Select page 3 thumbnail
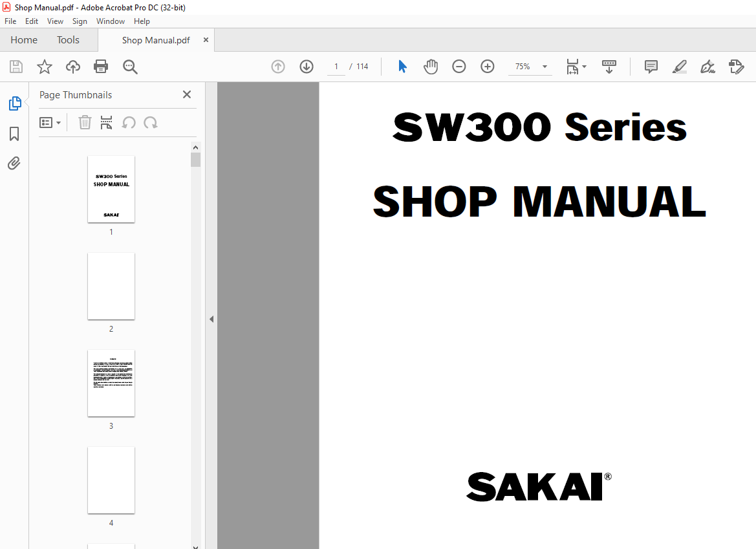This screenshot has height=549, width=756. [111, 383]
